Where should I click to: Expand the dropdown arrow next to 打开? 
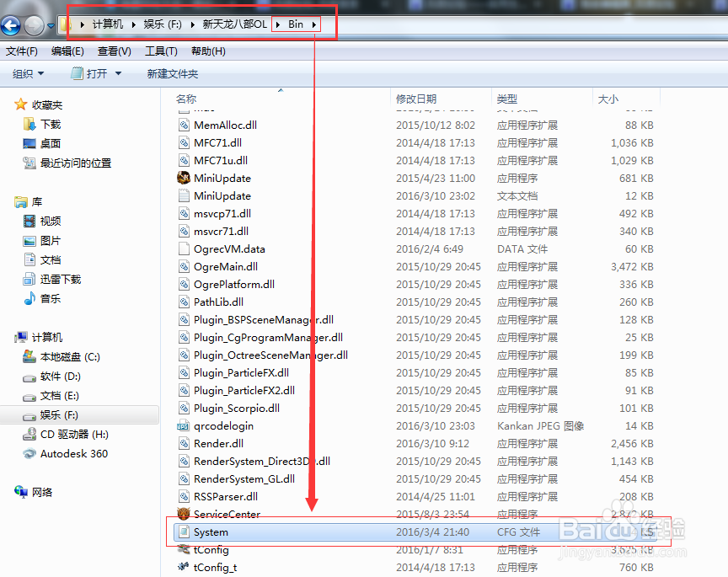119,73
